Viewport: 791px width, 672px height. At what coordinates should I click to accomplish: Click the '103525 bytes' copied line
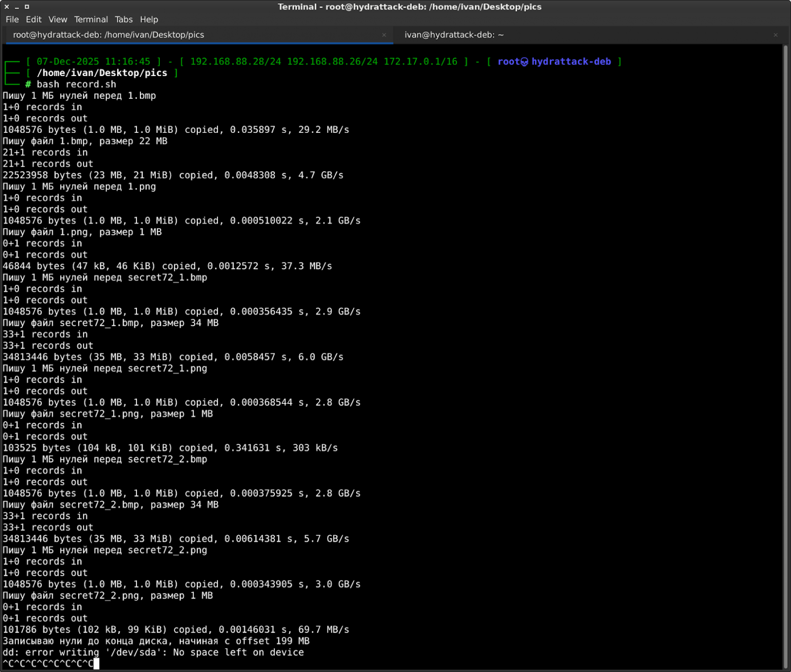170,448
